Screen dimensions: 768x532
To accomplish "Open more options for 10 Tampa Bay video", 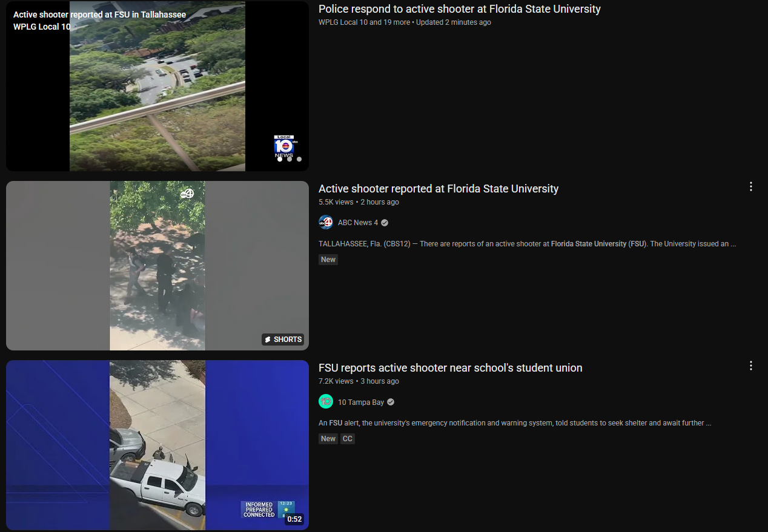I will (751, 366).
